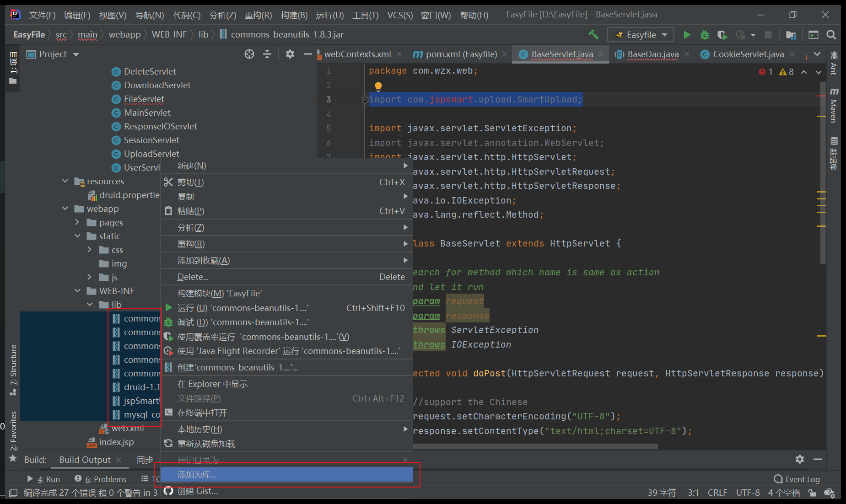This screenshot has height=504, width=846.
Task: Collapse the static folder
Action: click(77, 236)
